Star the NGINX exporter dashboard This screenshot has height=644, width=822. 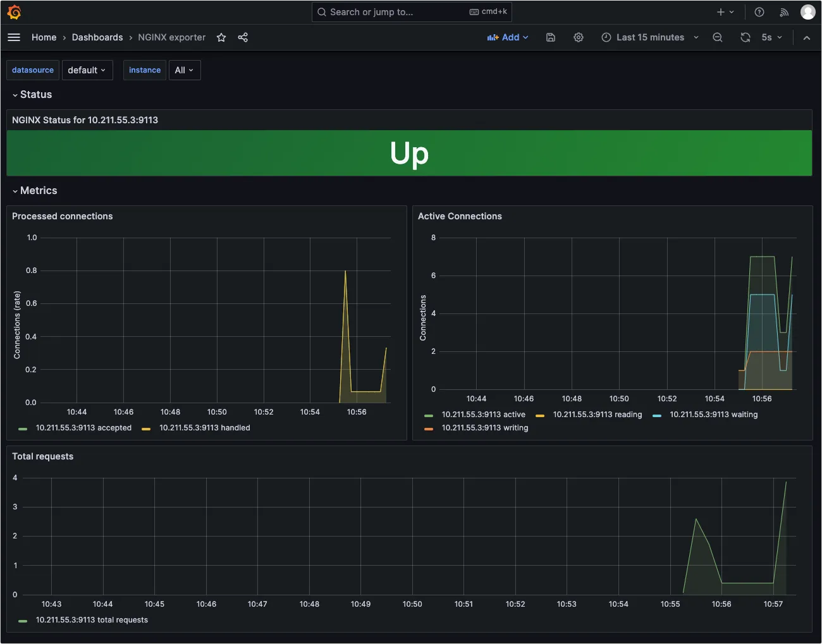pos(221,37)
